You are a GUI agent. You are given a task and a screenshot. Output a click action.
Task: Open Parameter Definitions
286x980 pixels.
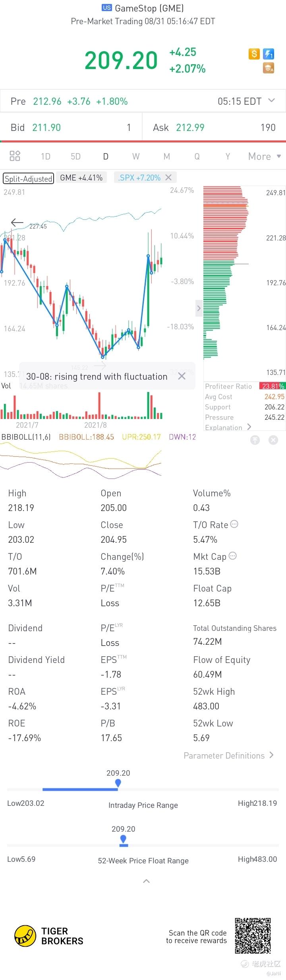(x=228, y=755)
